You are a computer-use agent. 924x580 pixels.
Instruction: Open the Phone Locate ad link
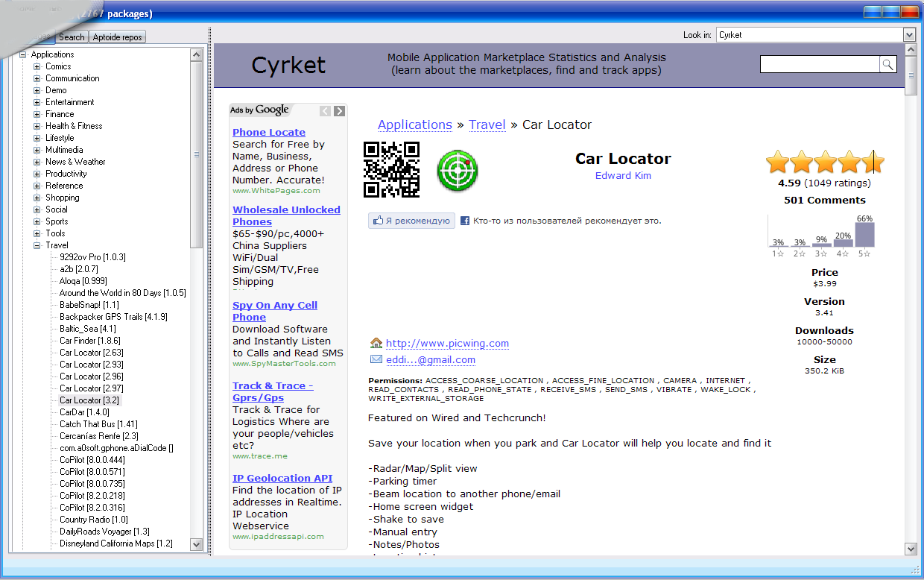269,132
